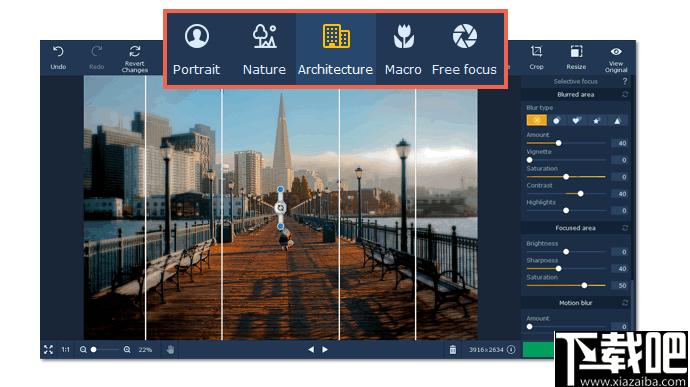Click the 22% zoom level text

145,350
